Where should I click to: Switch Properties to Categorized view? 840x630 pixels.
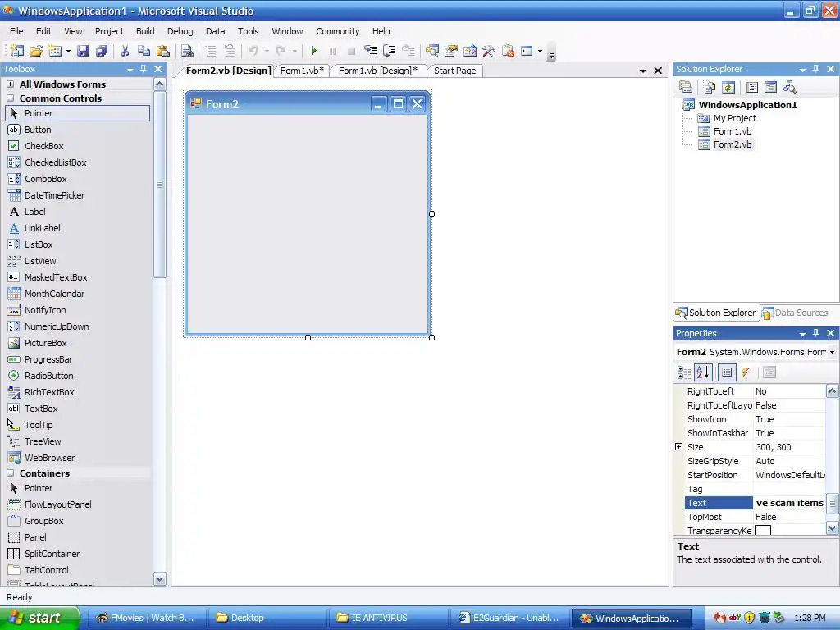[x=684, y=372]
